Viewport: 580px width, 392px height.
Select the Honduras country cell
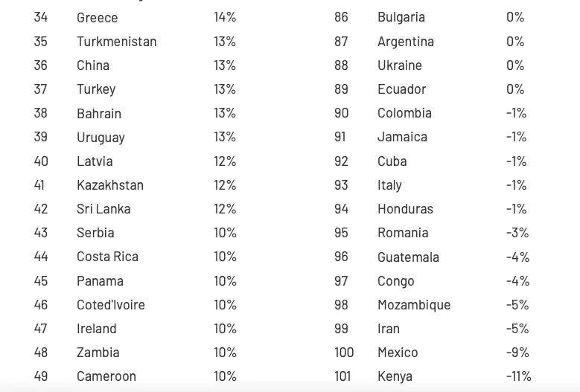click(x=405, y=209)
